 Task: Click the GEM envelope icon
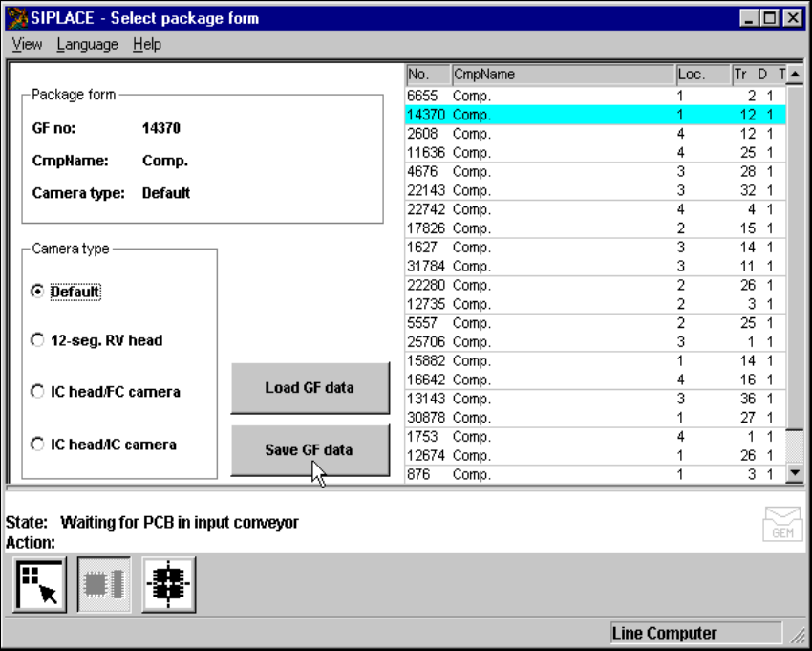[781, 524]
